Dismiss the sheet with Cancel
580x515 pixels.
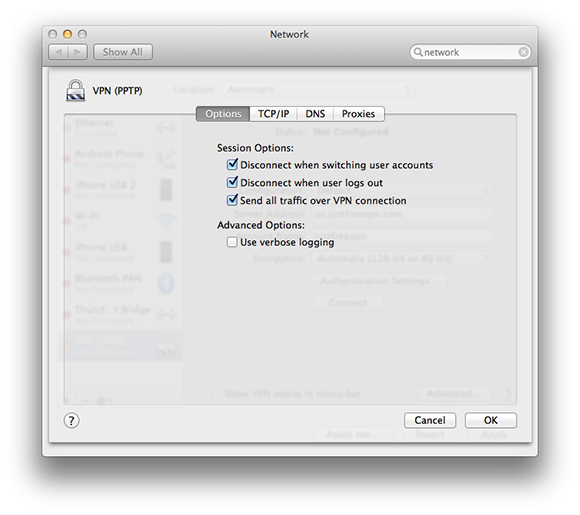tap(430, 420)
